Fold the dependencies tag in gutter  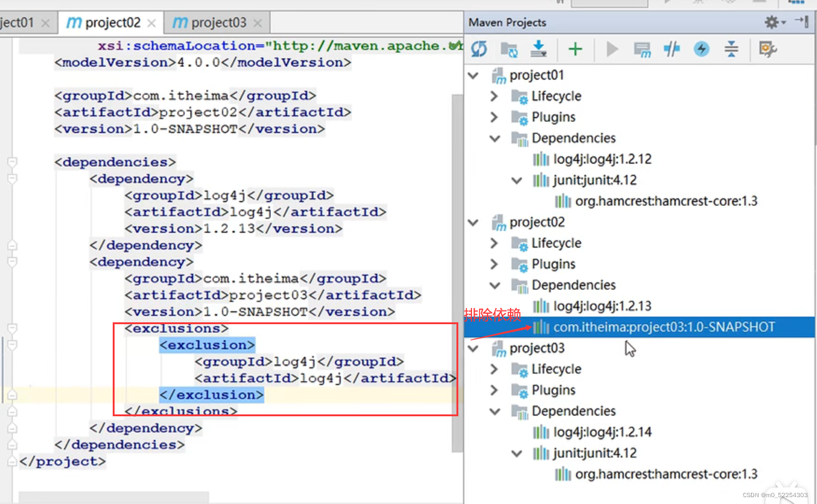tap(11, 162)
